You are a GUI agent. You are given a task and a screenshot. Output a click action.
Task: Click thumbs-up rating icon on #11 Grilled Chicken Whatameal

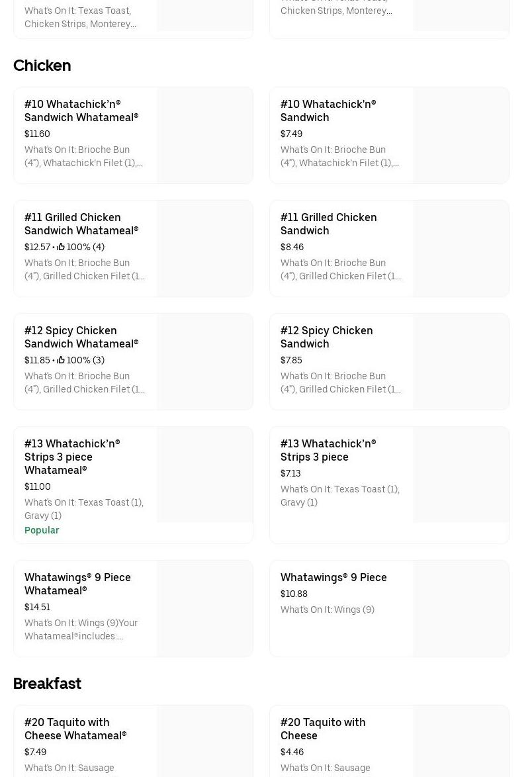point(61,247)
